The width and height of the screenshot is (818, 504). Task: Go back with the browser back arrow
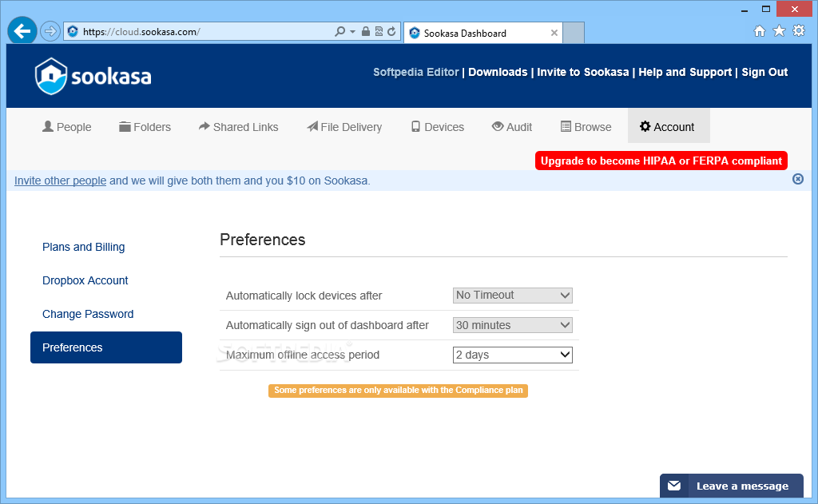pos(22,31)
